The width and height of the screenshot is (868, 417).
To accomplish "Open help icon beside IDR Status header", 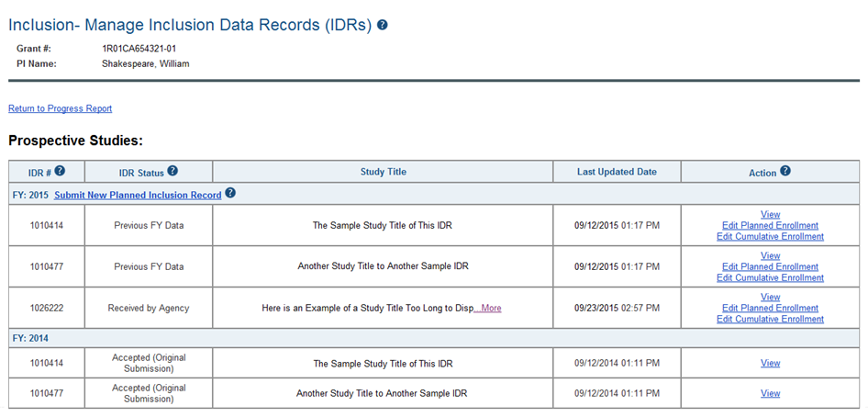I will [x=172, y=171].
